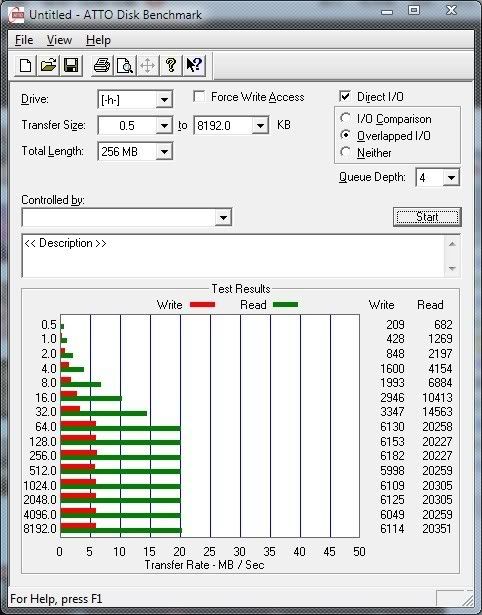Open the Controlled by combo box
The image size is (482, 615).
pyautogui.click(x=127, y=217)
